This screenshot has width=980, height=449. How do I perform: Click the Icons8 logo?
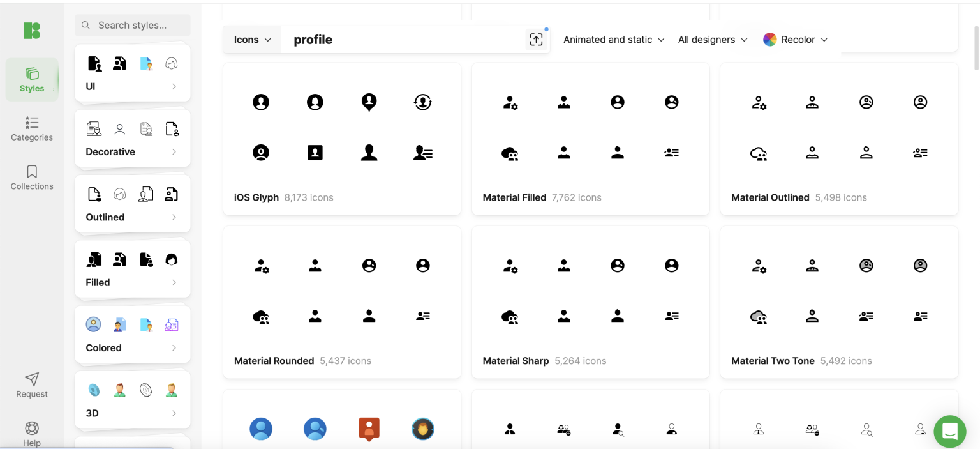[x=32, y=30]
